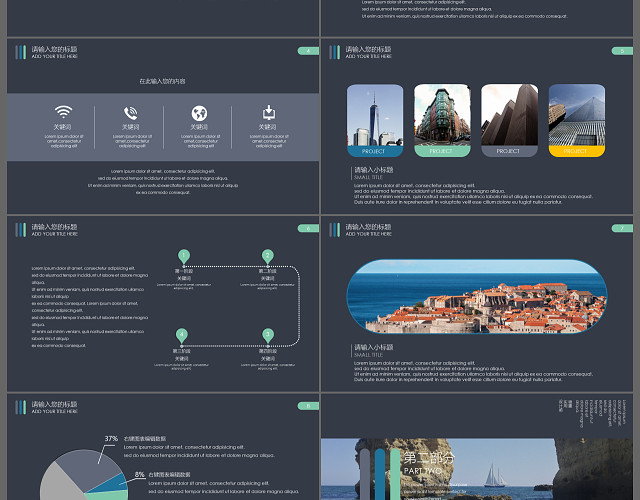The image size is (640, 500).
Task: Click the 'PART TWO' heading text
Action: tap(423, 471)
